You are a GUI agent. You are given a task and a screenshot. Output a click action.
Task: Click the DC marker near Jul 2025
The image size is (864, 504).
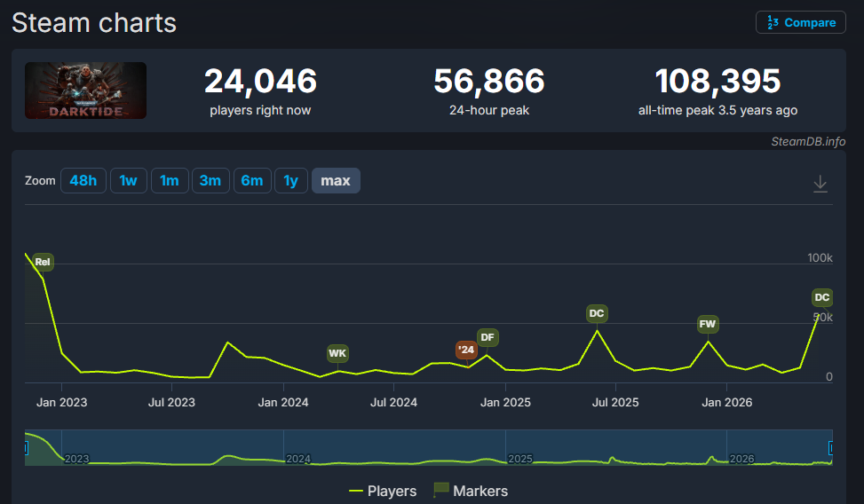pyautogui.click(x=597, y=313)
